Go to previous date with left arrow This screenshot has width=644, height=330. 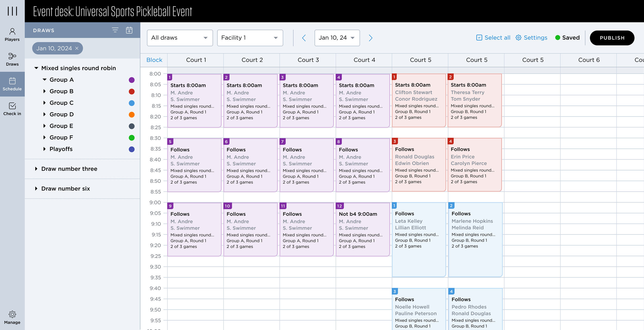304,38
